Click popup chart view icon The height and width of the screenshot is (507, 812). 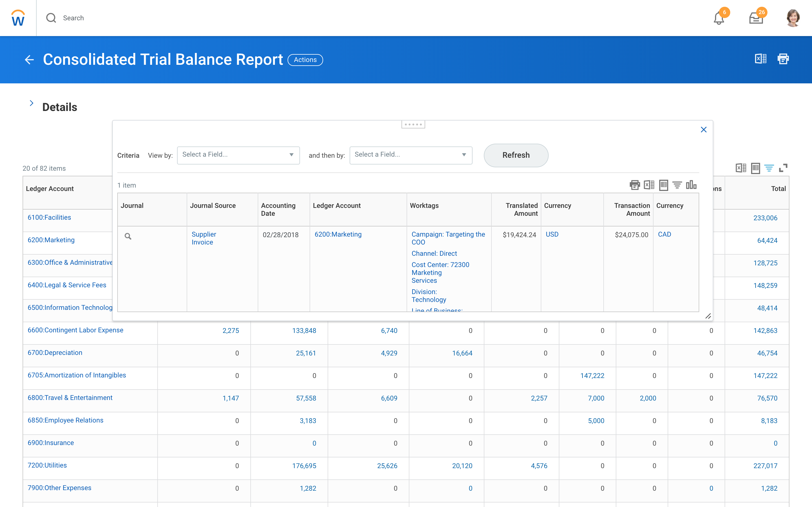pyautogui.click(x=691, y=185)
